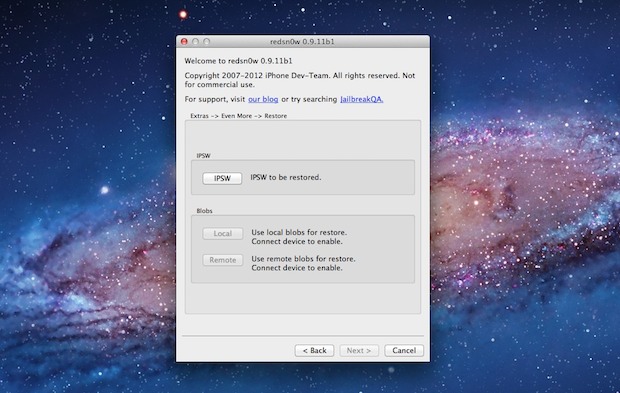Click the 'Use local blobs for restore.' text

[x=299, y=232]
